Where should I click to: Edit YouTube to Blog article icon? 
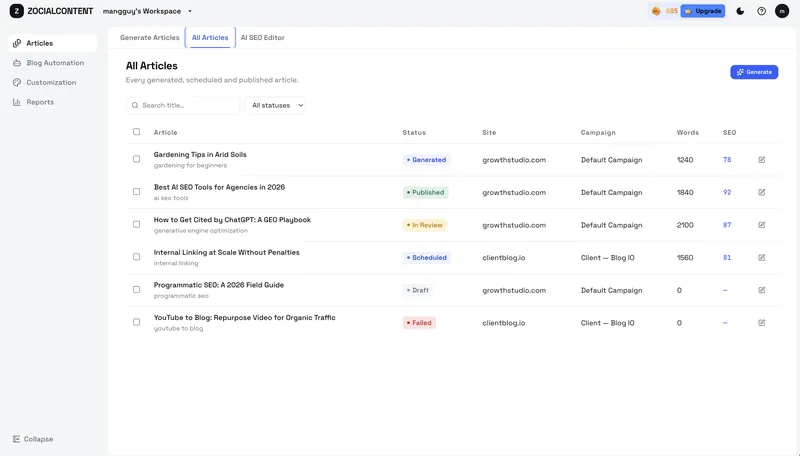pos(762,323)
